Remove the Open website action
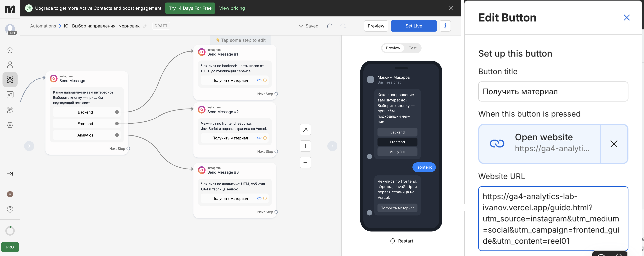The width and height of the screenshot is (644, 256). click(x=614, y=144)
